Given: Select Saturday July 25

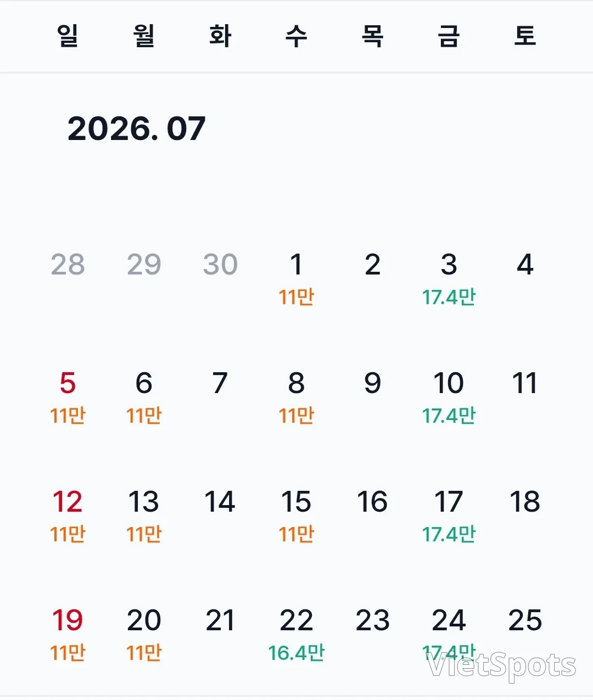Looking at the screenshot, I should pyautogui.click(x=525, y=620).
